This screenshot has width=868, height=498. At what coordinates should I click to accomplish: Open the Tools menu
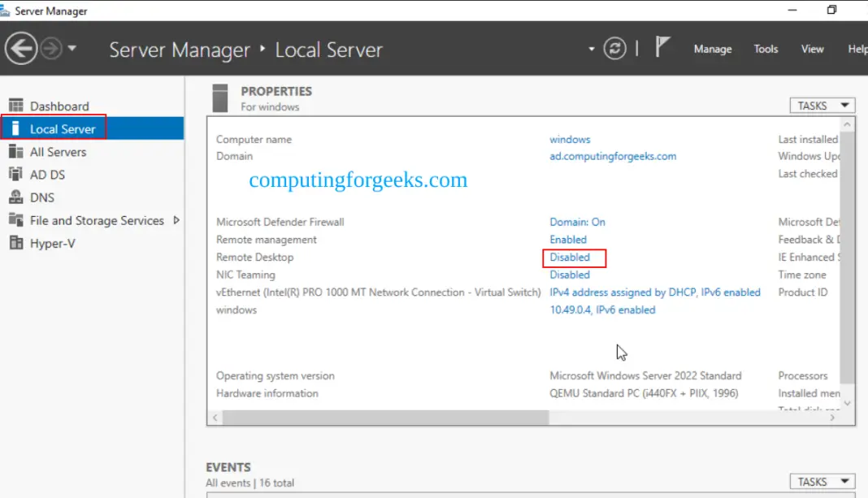[x=765, y=49]
